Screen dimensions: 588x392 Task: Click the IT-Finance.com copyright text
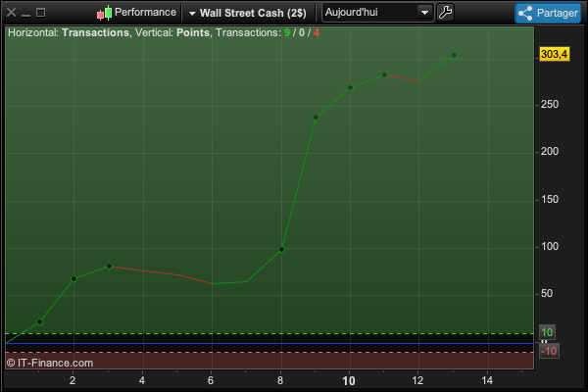click(x=50, y=364)
